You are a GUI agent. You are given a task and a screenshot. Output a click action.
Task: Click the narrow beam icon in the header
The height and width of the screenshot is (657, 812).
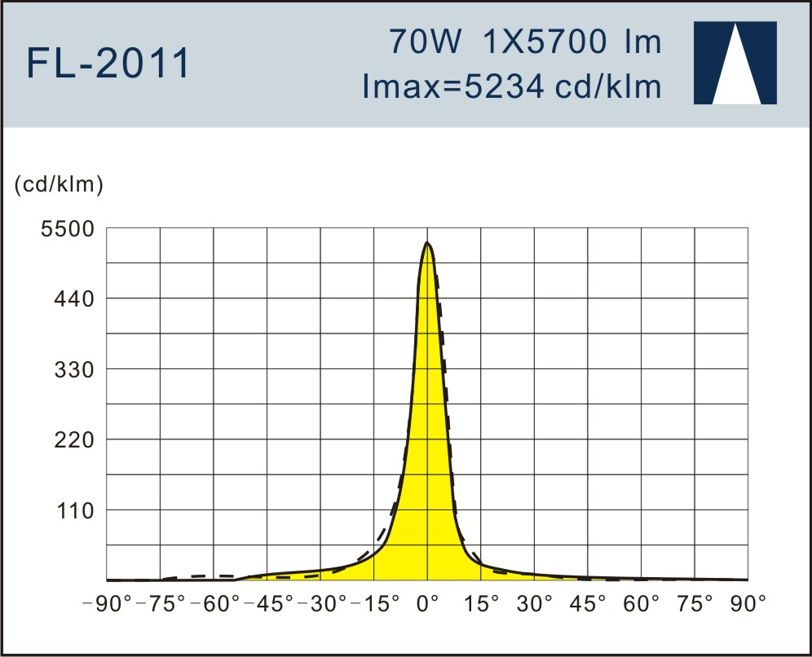tap(735, 64)
